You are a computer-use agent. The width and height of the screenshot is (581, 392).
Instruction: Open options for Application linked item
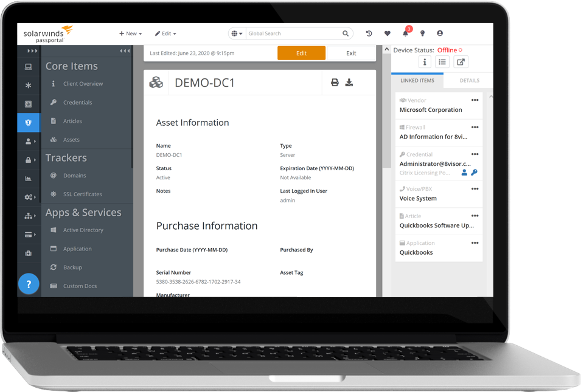(475, 243)
